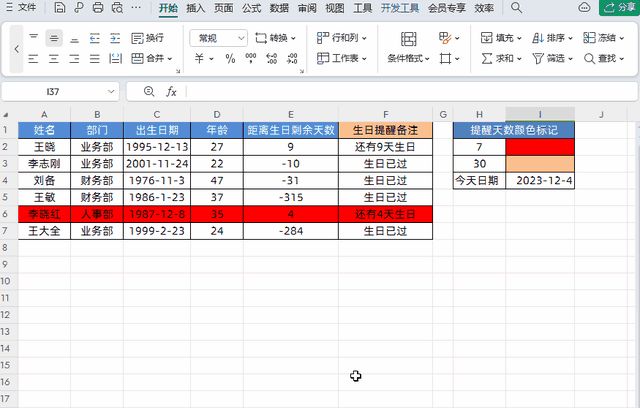Click the fx insert function icon
Viewport: 640px width, 408px height.
point(171,92)
